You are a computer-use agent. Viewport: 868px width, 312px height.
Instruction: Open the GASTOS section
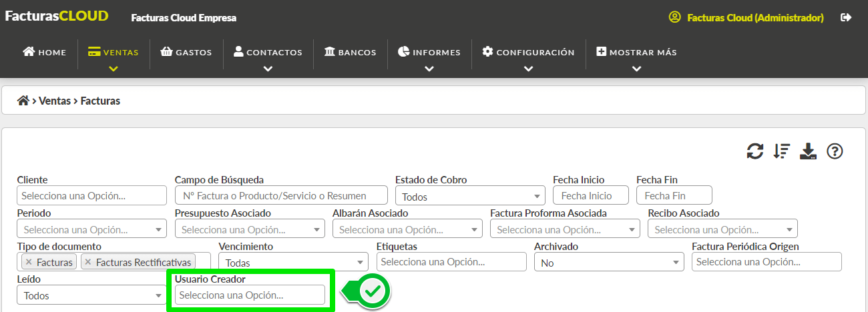(x=186, y=52)
